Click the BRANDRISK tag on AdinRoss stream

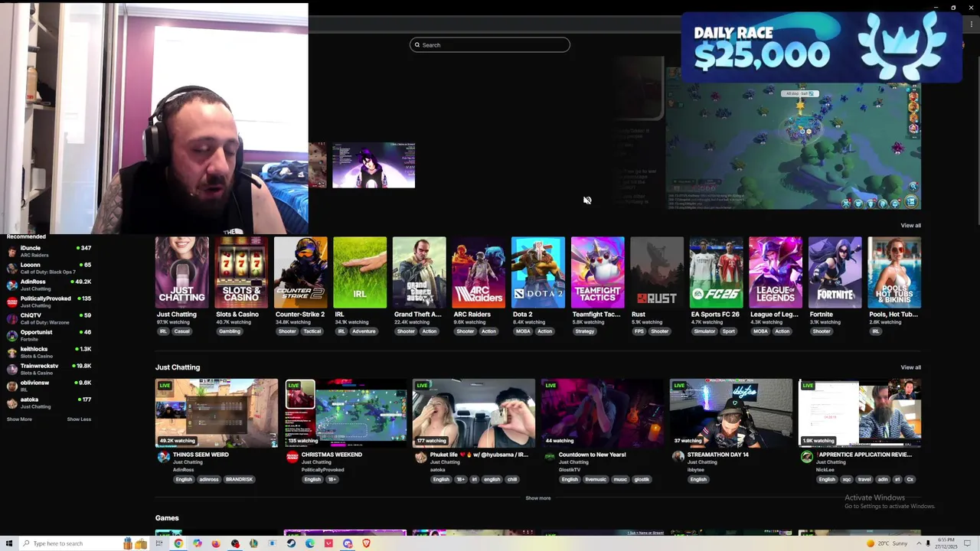coord(239,480)
